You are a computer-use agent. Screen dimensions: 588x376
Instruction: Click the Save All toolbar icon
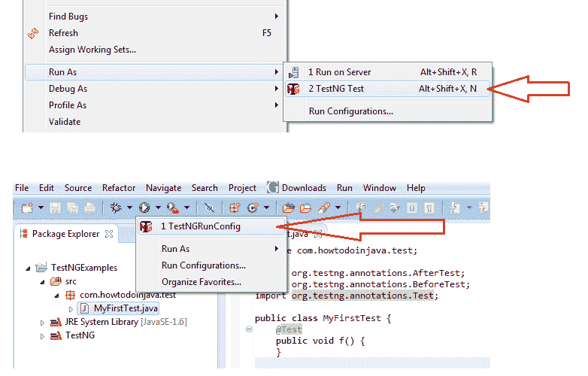click(x=73, y=208)
